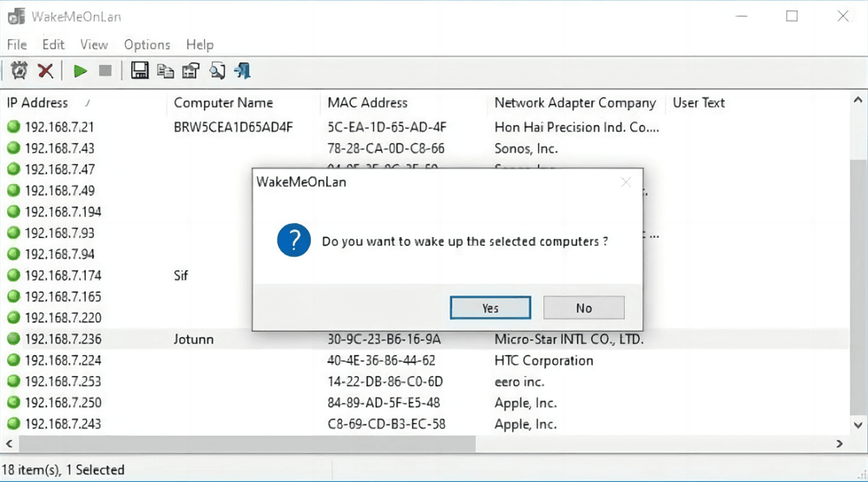
Task: Confirm wake up with the Yes button
Action: click(490, 307)
